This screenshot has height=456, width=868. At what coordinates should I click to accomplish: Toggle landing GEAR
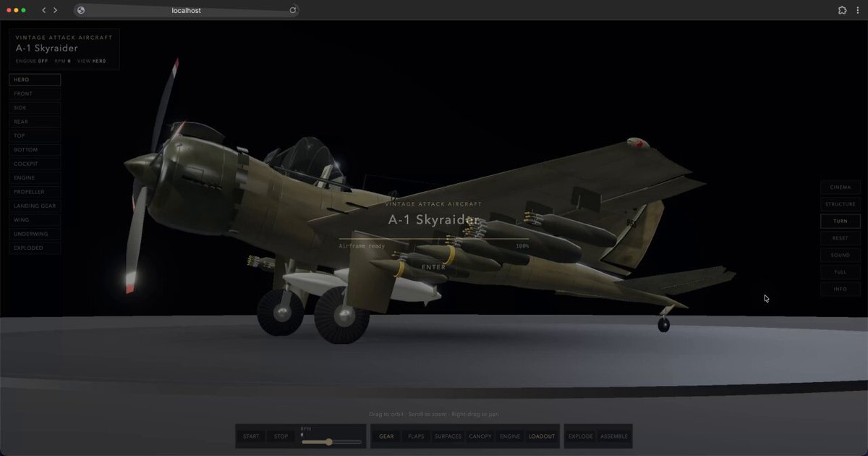pyautogui.click(x=386, y=436)
